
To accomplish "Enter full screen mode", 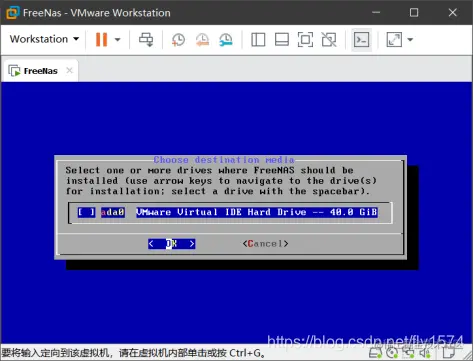I will 305,40.
